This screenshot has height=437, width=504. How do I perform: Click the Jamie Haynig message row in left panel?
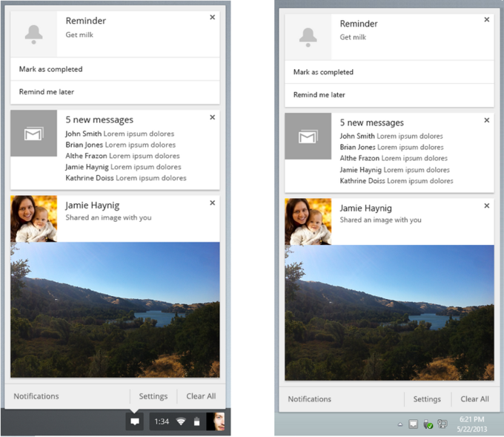coord(124,167)
